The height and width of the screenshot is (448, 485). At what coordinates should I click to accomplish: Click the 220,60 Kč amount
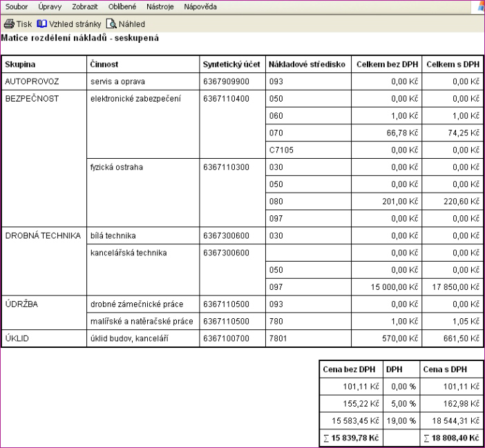(x=462, y=202)
